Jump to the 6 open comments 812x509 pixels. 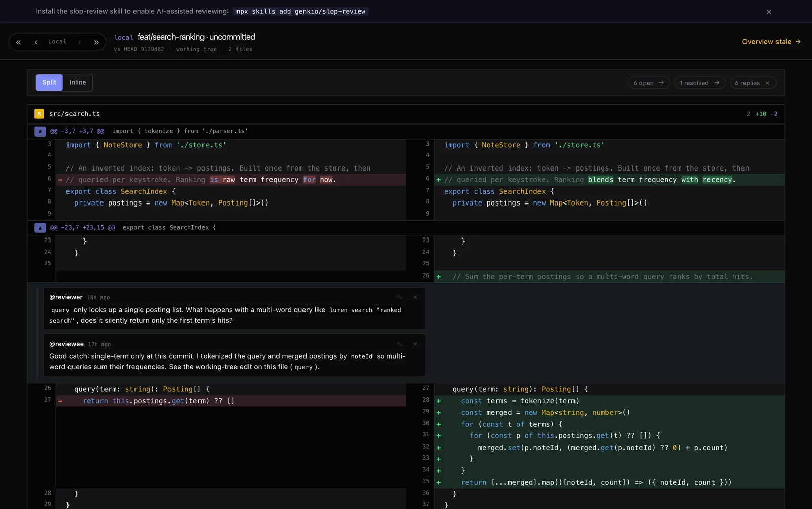pos(649,83)
